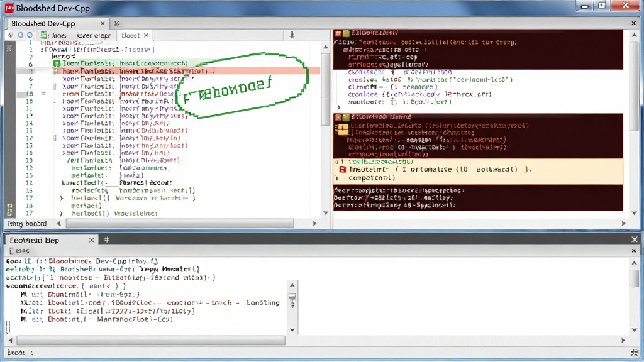Click the second blue circle icon in editor toolbar

(30, 35)
